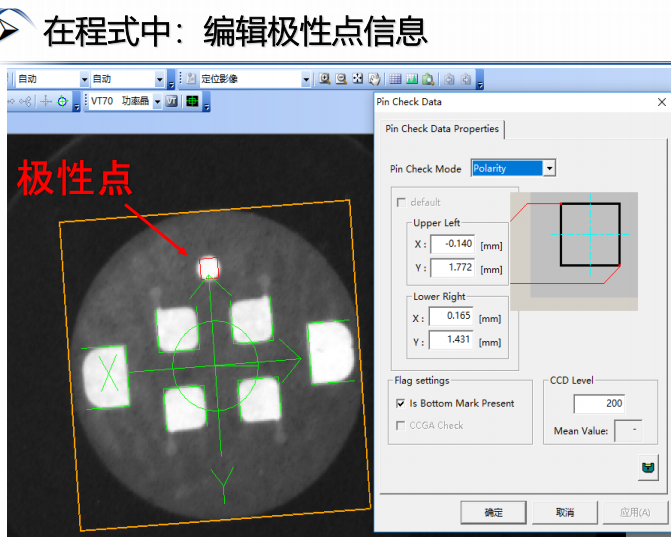Uncheck Is Bottom Mark Present
This screenshot has width=671, height=537.
(401, 403)
